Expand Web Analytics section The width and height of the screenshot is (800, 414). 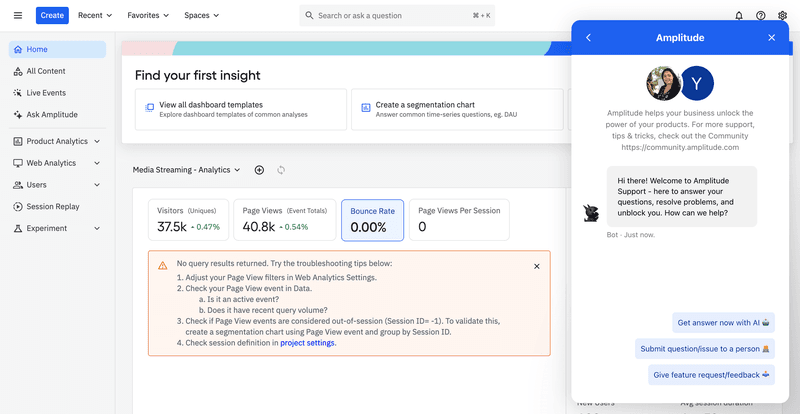pos(57,163)
